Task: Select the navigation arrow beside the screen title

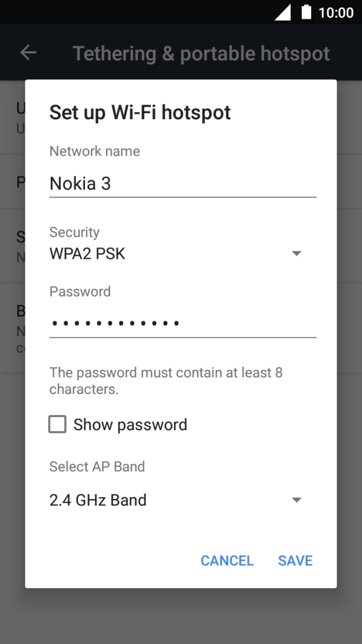Action: coord(28,52)
